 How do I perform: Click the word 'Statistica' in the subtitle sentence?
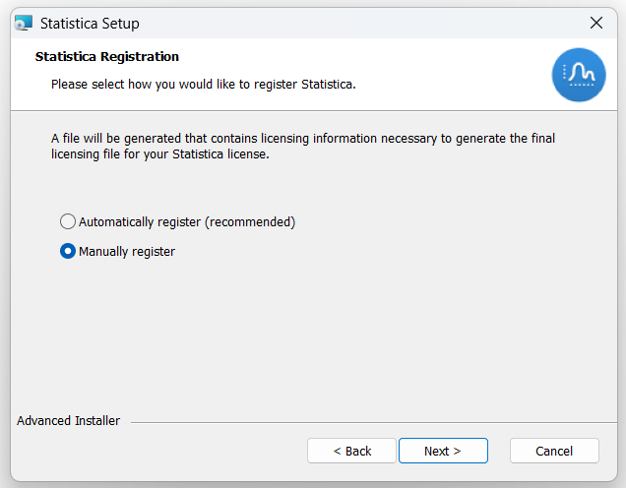point(328,84)
